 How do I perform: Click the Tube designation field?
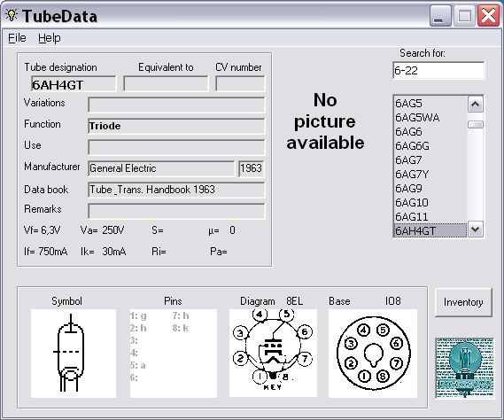(x=74, y=84)
